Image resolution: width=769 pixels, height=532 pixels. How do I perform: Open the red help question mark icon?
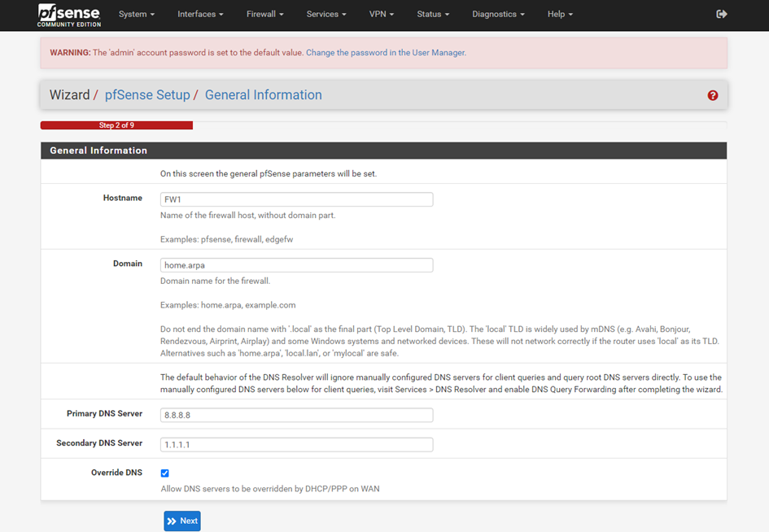[x=713, y=96]
